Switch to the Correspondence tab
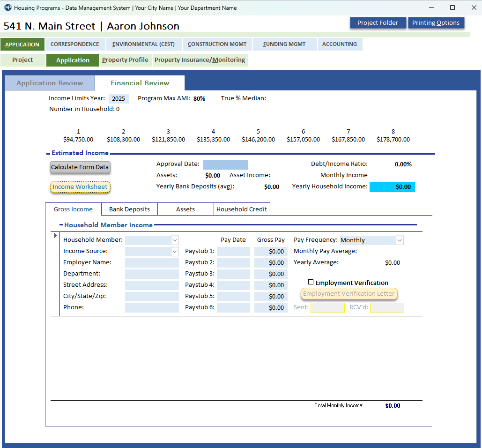Screen dimensions: 482x448 point(74,44)
